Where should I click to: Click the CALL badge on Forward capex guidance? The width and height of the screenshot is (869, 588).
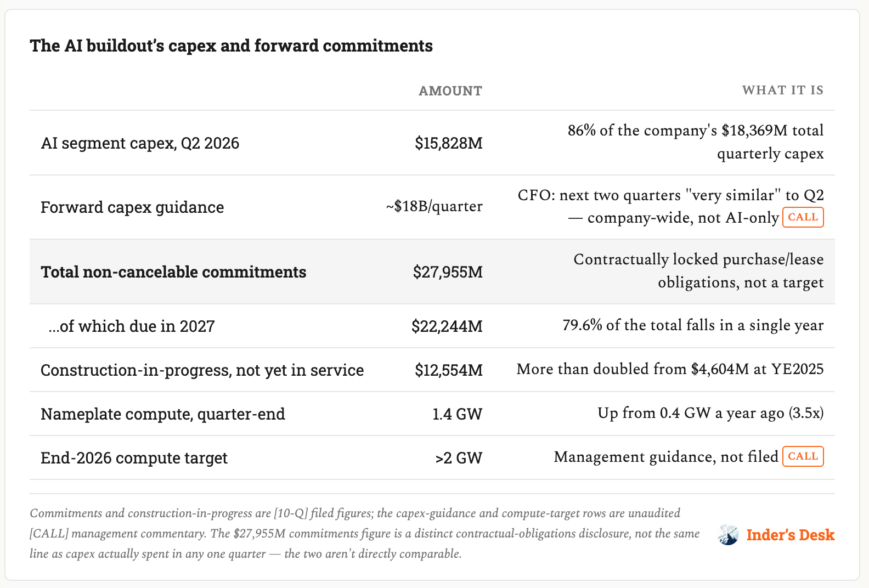(x=803, y=217)
